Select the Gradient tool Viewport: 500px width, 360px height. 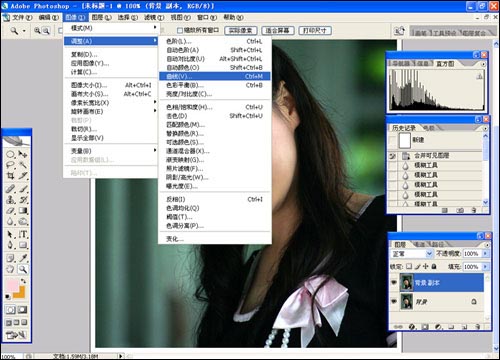click(23, 210)
